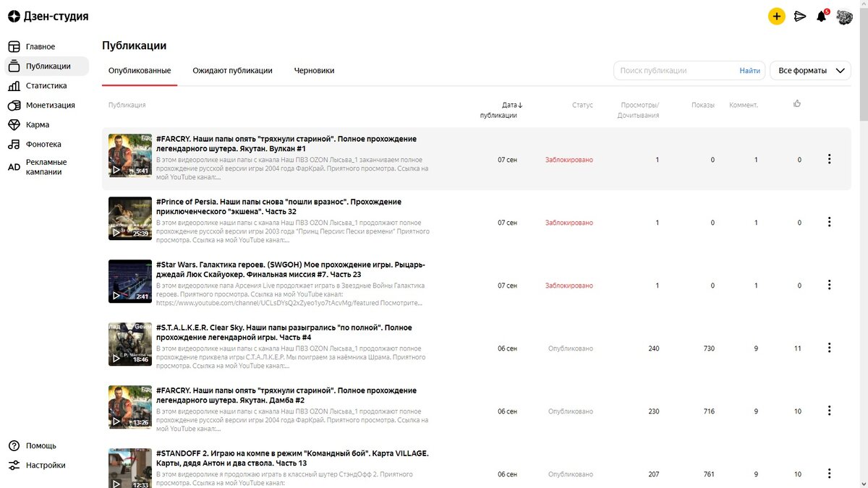
Task: Open the Prince of Persia Часть 32 title
Action: click(x=279, y=206)
